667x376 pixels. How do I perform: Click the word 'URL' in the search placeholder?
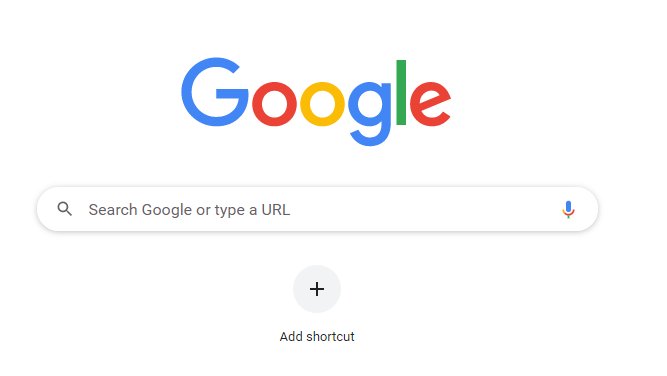(x=276, y=210)
